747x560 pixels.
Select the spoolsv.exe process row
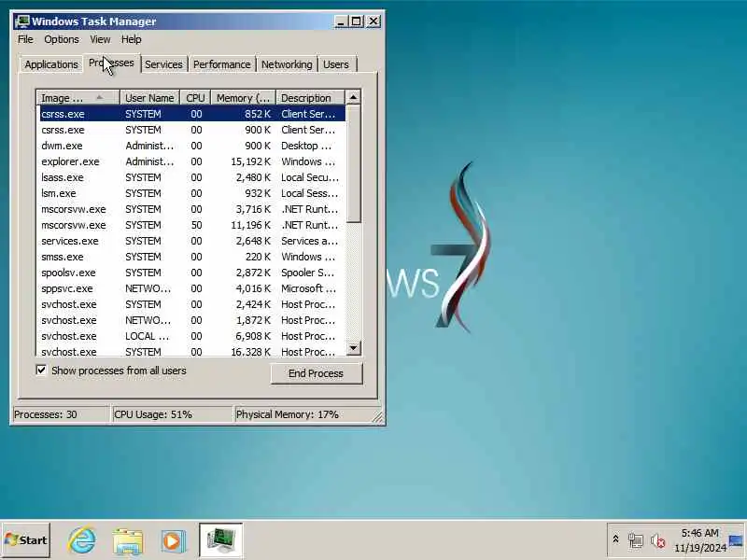coord(192,273)
